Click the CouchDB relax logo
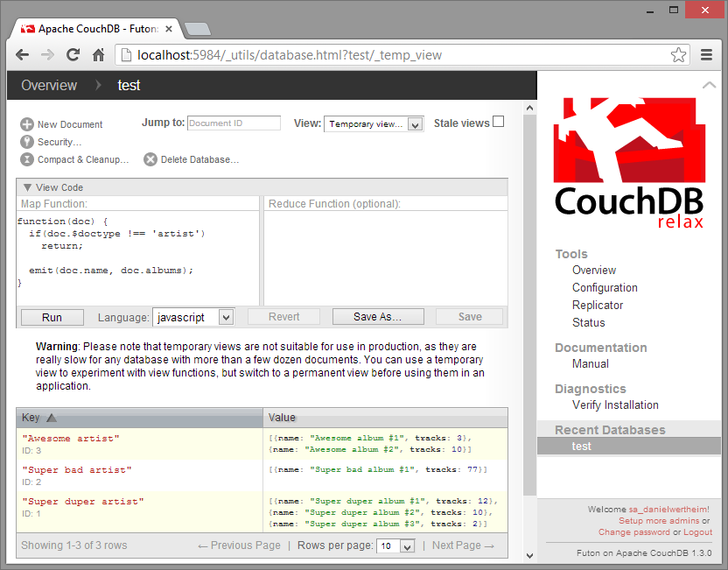Image resolution: width=728 pixels, height=570 pixels. click(x=630, y=163)
